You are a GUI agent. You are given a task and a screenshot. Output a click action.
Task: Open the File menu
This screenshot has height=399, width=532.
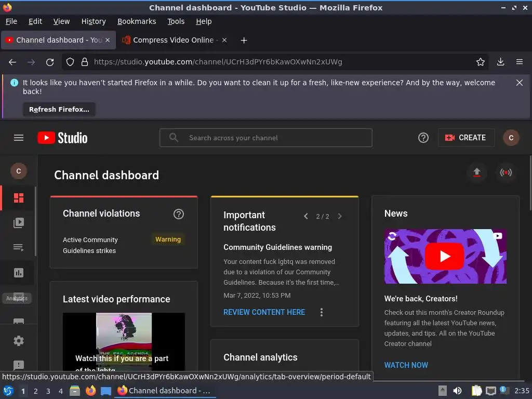point(11,21)
